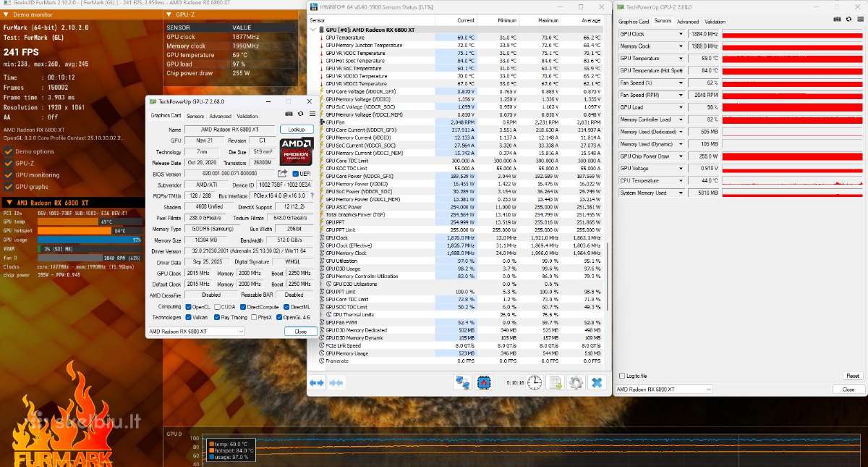This screenshot has height=467, width=868.
Task: Click GPU Core Voltage lightning icon in HWiNFO
Action: coord(320,91)
